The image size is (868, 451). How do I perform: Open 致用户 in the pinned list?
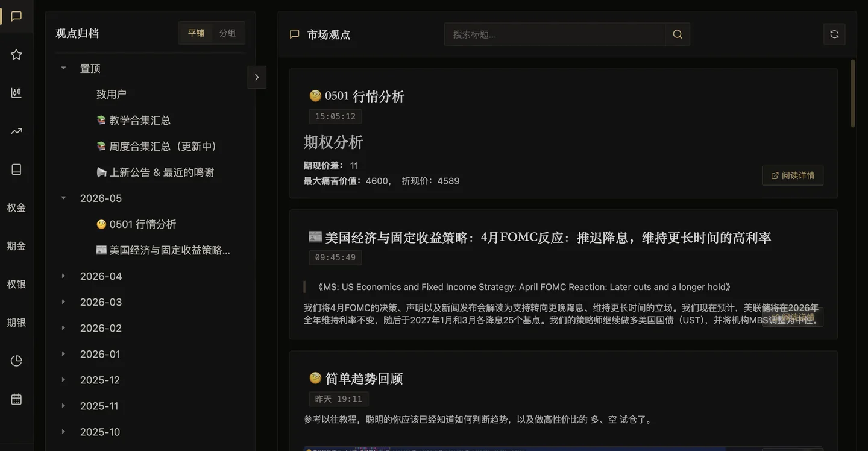112,95
